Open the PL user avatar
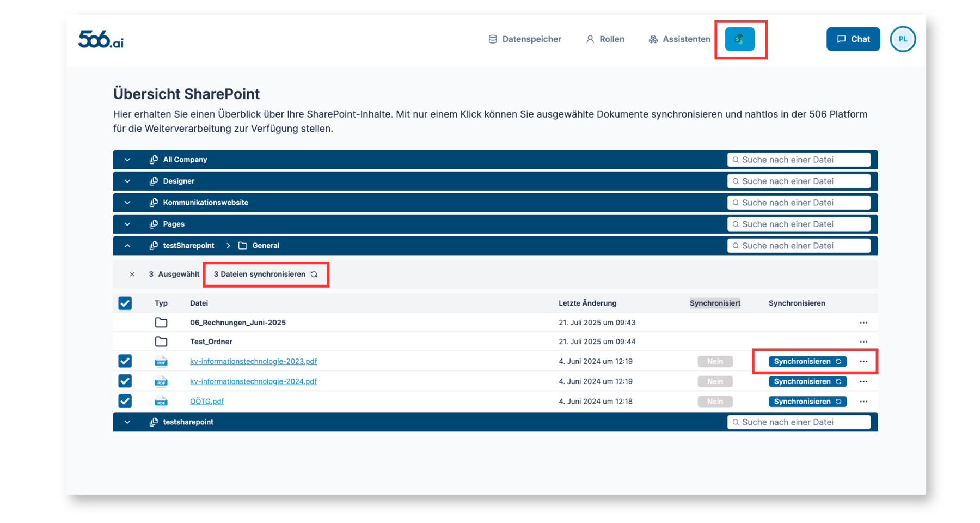 [903, 39]
